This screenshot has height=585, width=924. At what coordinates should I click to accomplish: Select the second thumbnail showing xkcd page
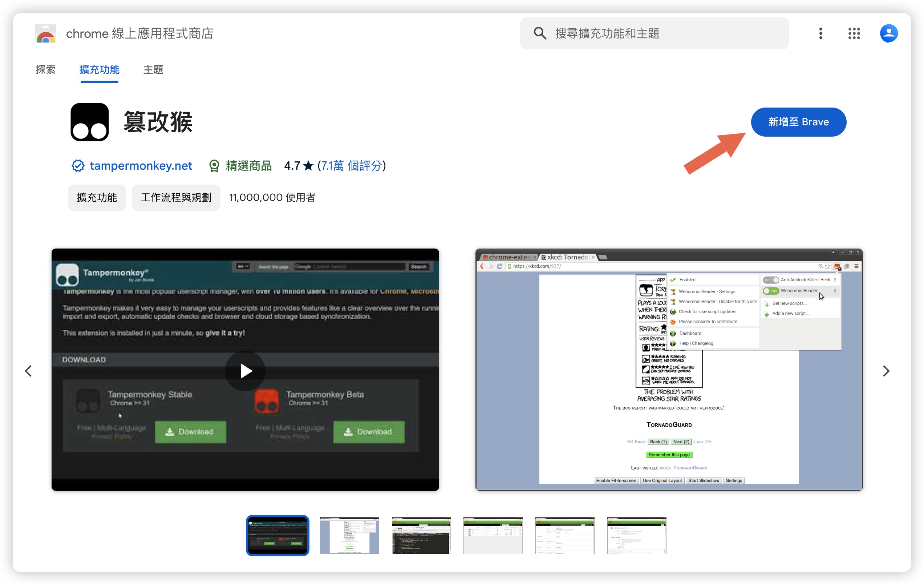tap(349, 535)
